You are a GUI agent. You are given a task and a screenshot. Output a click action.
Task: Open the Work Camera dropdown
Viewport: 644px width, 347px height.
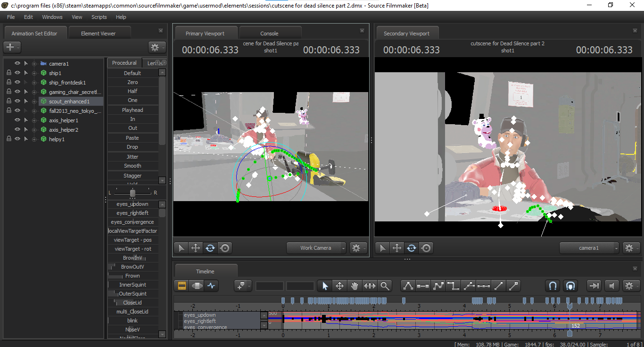click(x=316, y=248)
